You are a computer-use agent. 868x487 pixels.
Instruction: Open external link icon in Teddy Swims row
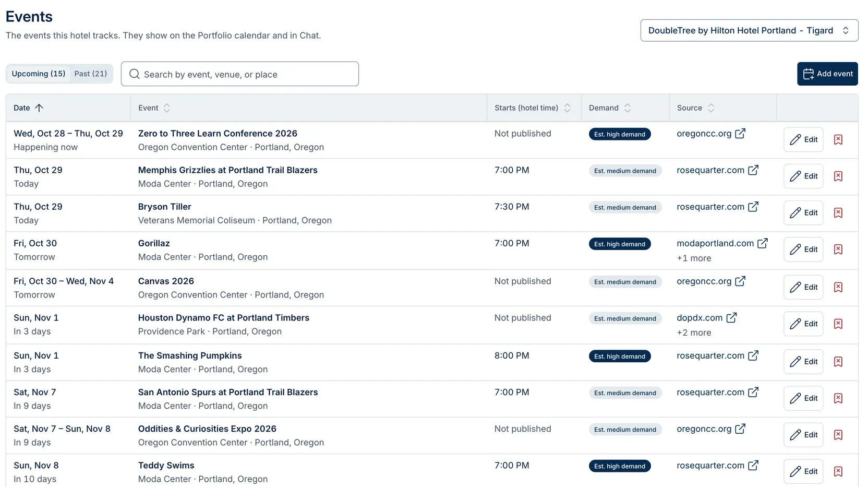coord(753,465)
